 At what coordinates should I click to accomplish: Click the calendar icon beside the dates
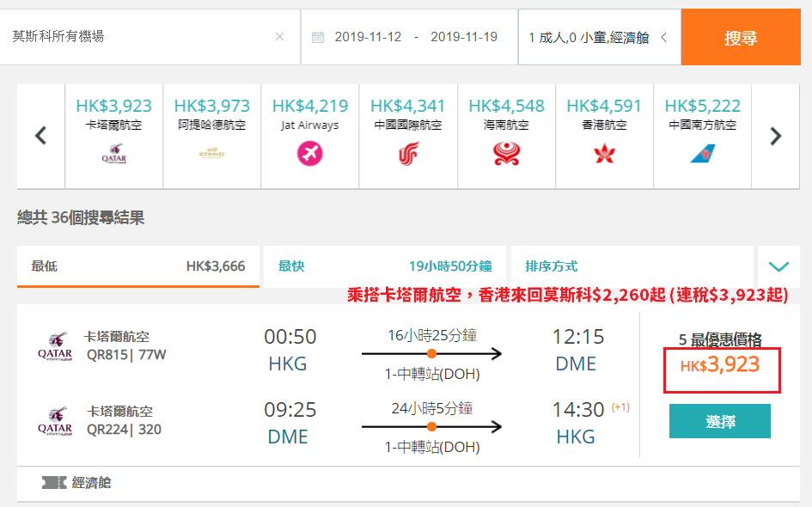click(318, 37)
